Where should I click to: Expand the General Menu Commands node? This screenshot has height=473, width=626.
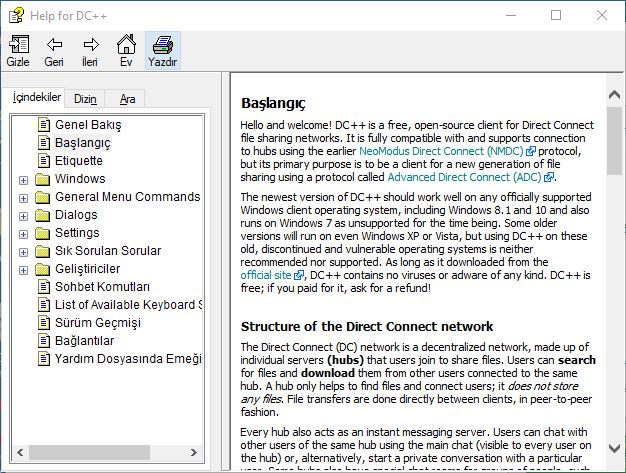pos(24,198)
